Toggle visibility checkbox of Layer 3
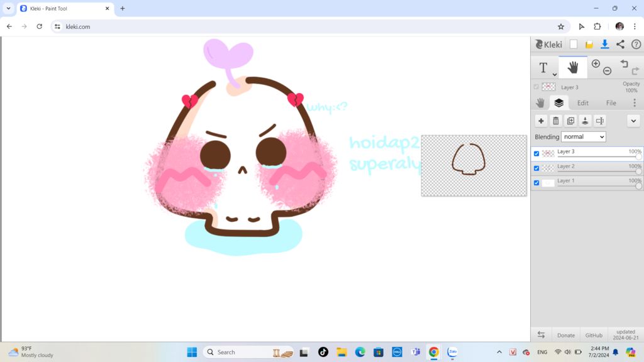This screenshot has width=644, height=362. pyautogui.click(x=536, y=153)
